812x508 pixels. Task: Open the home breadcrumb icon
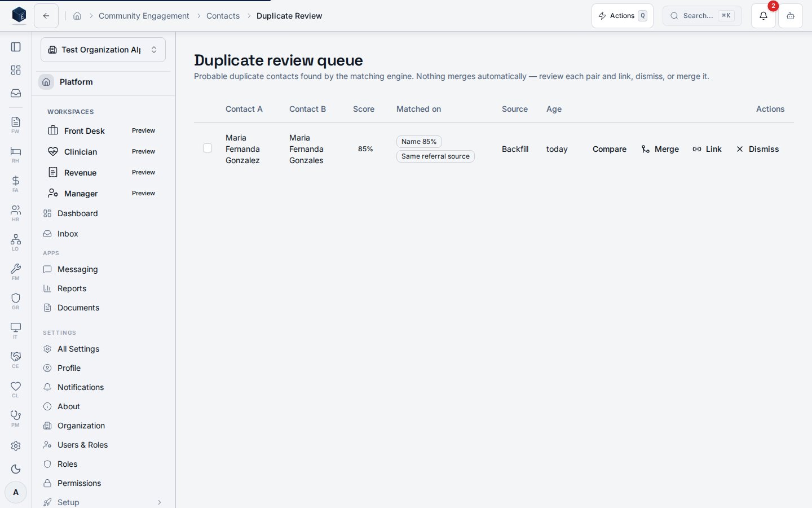(77, 16)
